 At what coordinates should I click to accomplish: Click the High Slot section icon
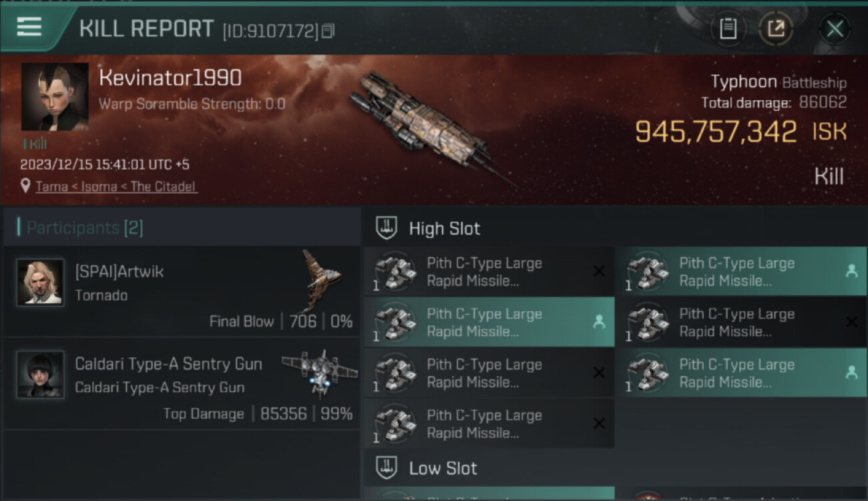387,228
